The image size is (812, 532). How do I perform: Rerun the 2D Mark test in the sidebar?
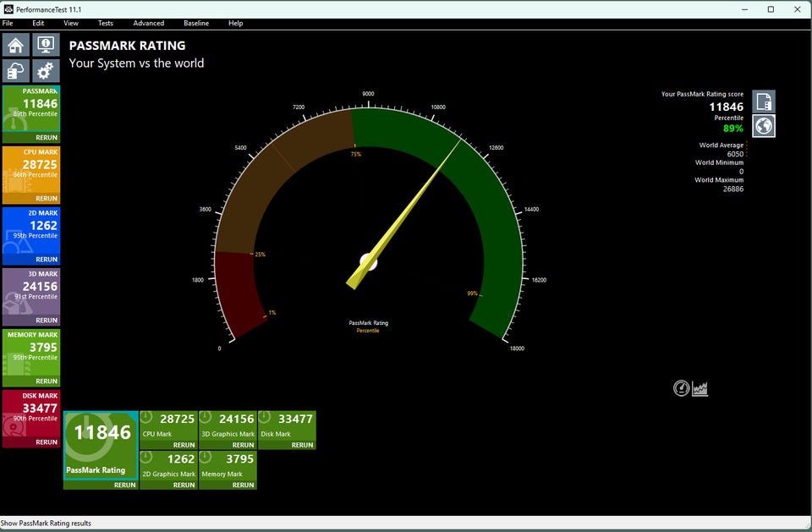[x=47, y=260]
